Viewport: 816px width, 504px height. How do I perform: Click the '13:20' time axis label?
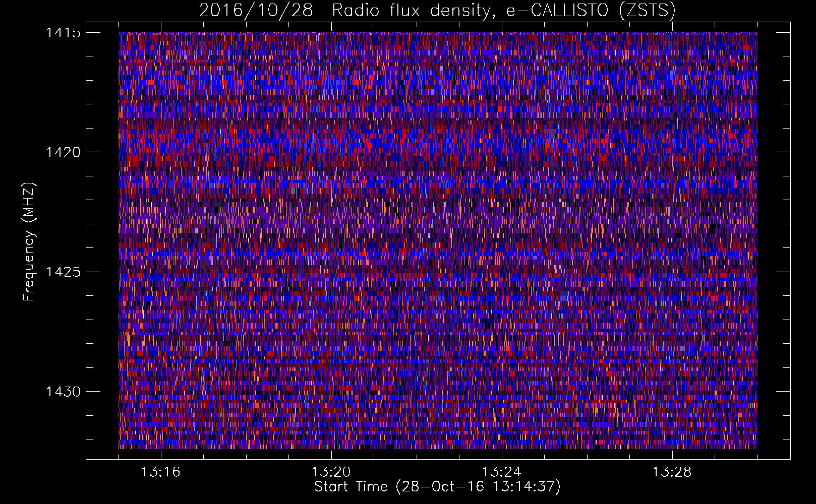pos(331,472)
